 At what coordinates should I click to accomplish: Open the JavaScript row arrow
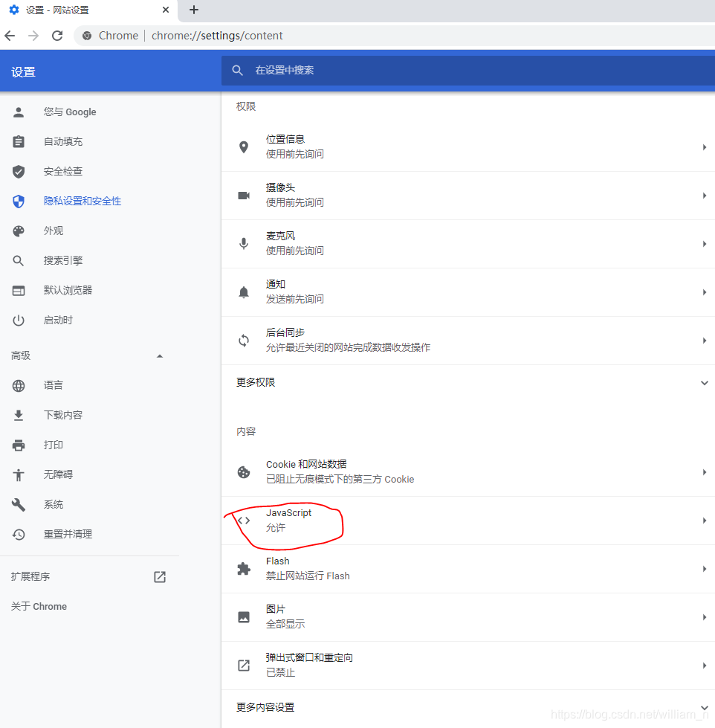pos(705,521)
